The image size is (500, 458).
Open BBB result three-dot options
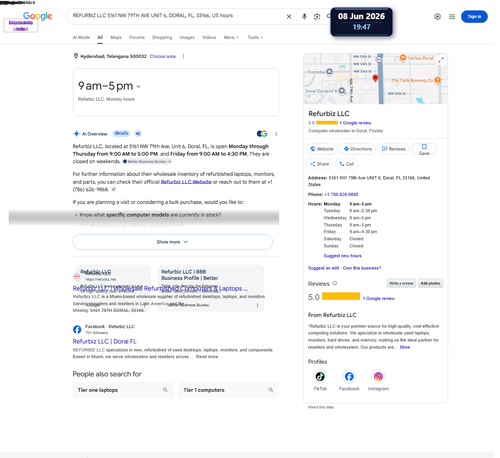[x=257, y=305]
